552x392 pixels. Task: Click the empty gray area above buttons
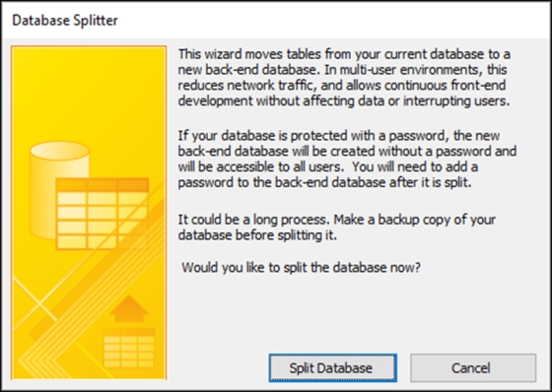pyautogui.click(x=352, y=313)
